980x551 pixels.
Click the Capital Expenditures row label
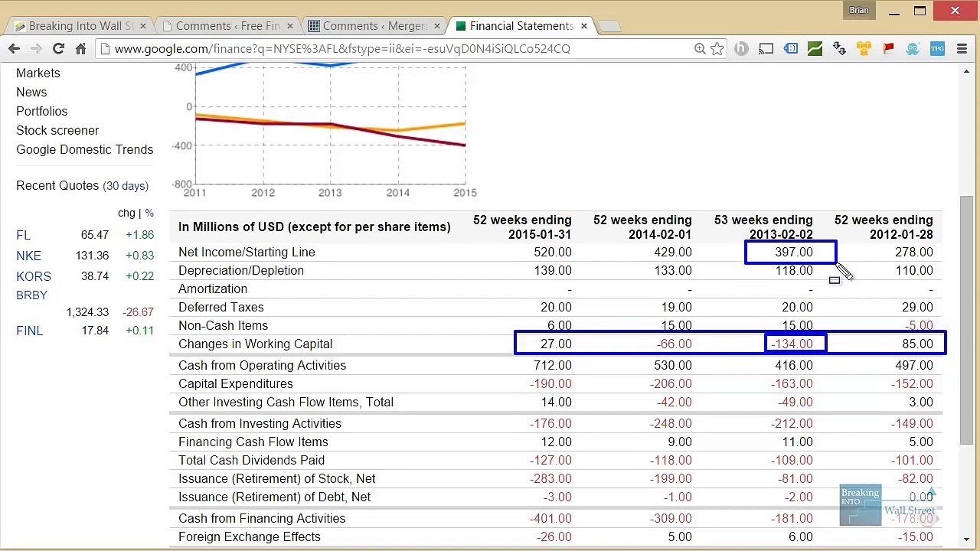[236, 383]
